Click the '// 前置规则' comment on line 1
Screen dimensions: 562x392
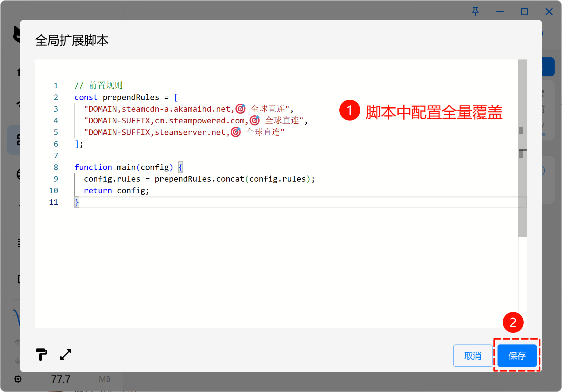[x=99, y=86]
